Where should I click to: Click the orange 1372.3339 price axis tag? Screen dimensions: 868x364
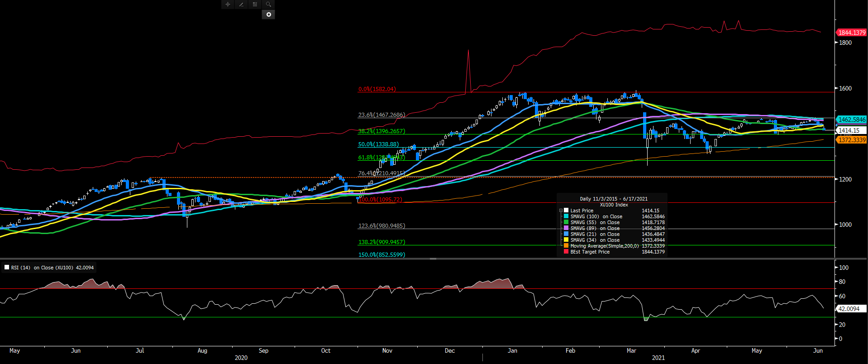tap(851, 140)
